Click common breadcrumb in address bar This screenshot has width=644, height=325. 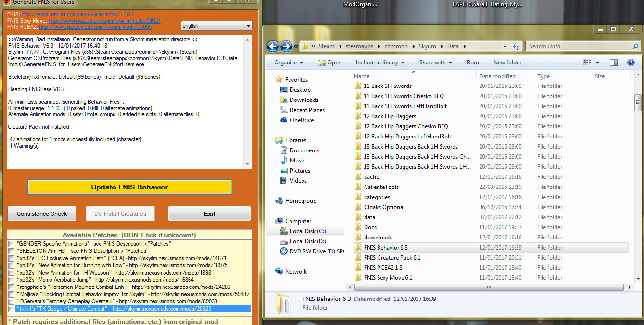coord(396,47)
